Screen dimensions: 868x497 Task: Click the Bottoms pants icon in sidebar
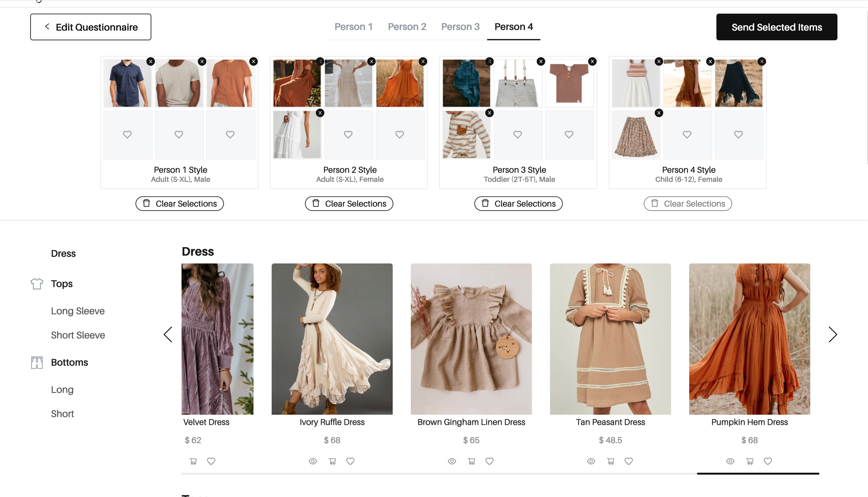pos(37,363)
